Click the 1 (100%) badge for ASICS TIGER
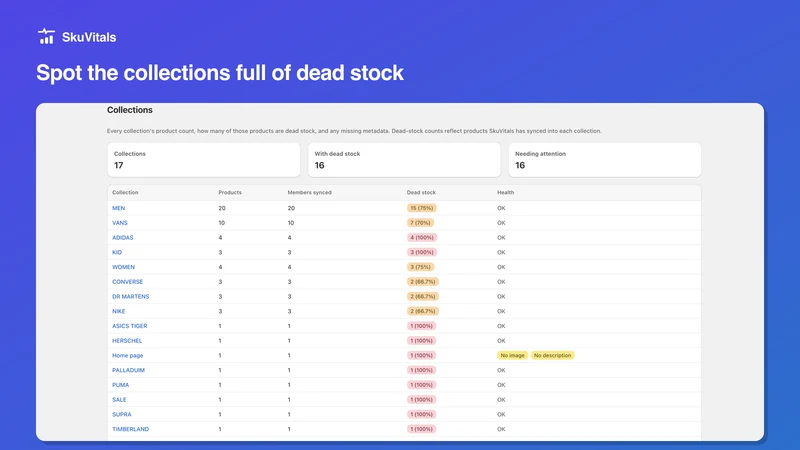The width and height of the screenshot is (800, 450). coord(421,326)
